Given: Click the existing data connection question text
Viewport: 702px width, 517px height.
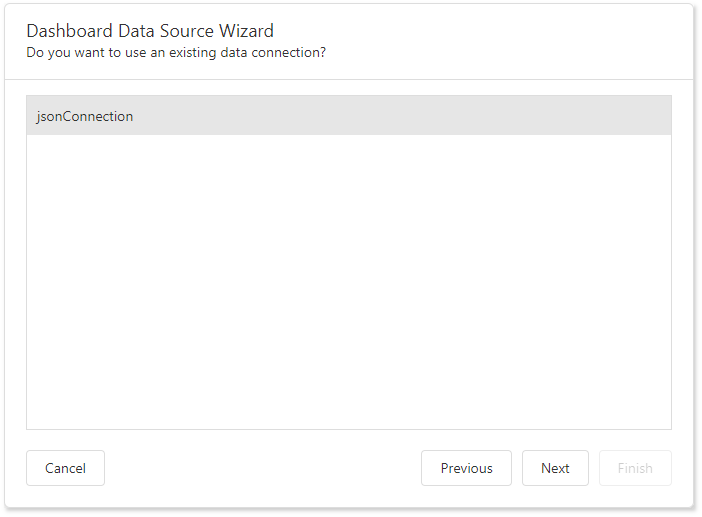Looking at the screenshot, I should (x=176, y=52).
